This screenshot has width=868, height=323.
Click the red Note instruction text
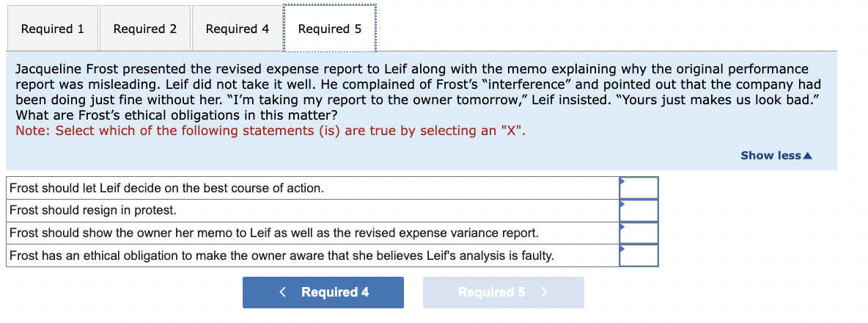point(271,131)
